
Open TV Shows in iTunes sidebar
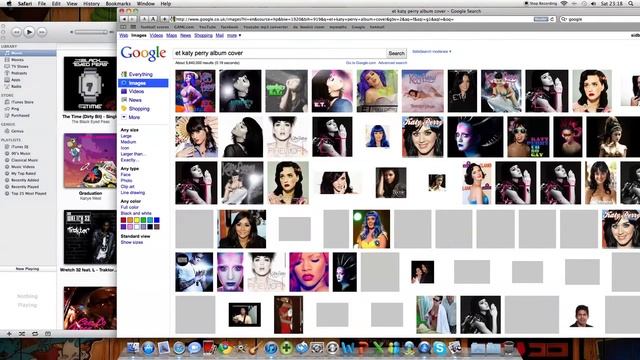click(x=19, y=67)
